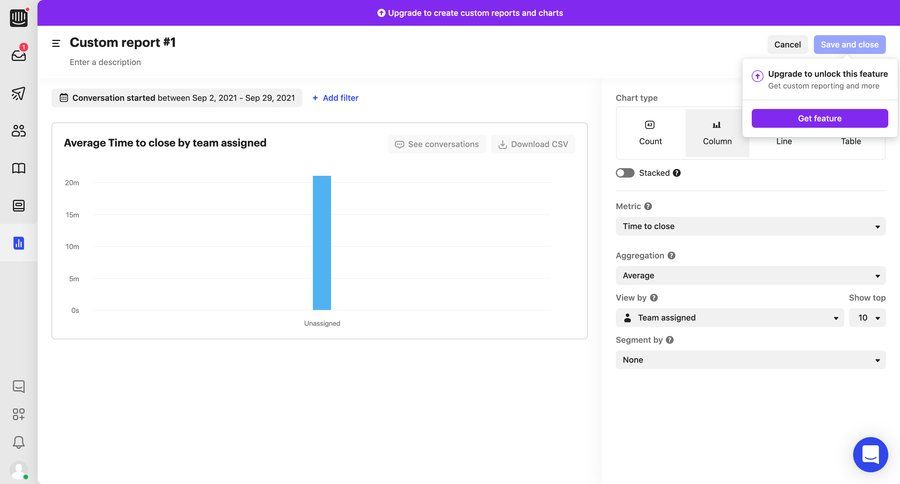Click the Add filter link

point(335,98)
